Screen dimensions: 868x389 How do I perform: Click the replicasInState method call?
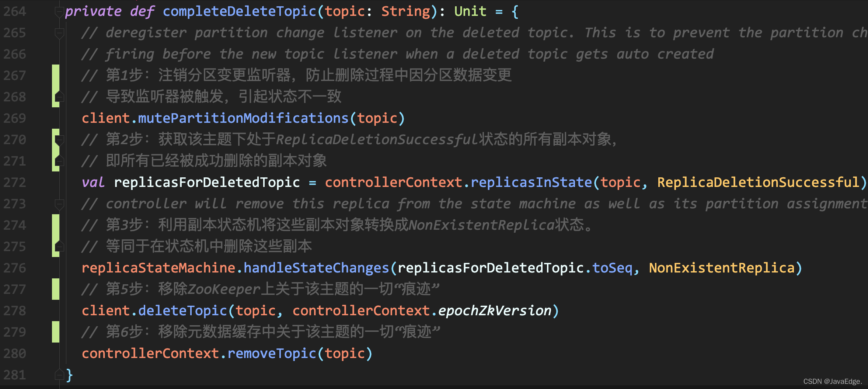[x=531, y=183]
